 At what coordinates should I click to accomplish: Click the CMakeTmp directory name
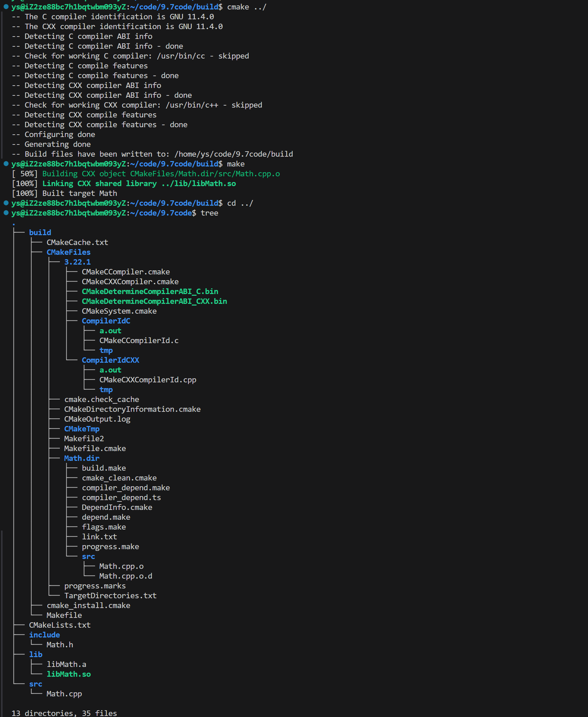click(x=82, y=429)
